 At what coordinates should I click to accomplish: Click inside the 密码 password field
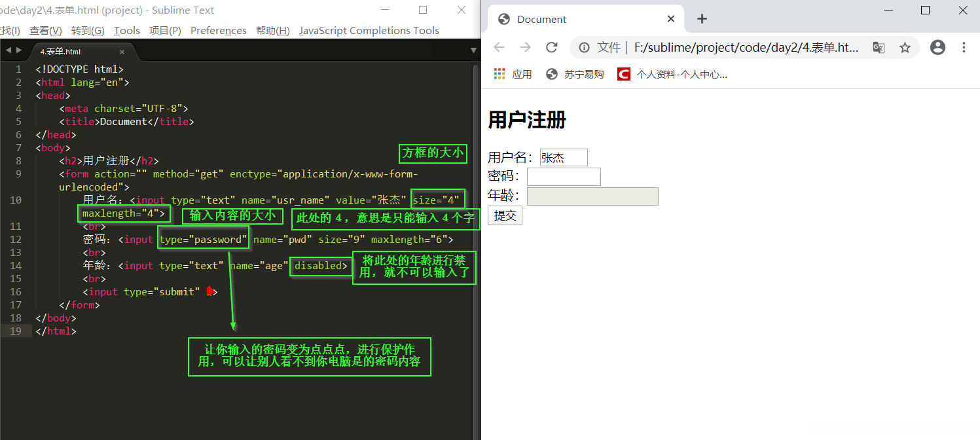[x=563, y=176]
